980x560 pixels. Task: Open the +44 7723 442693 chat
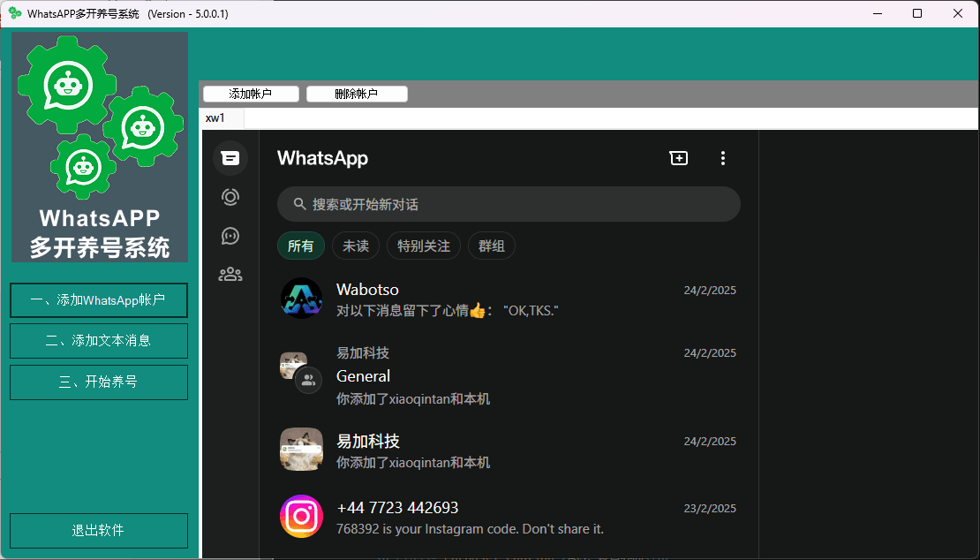pyautogui.click(x=509, y=517)
